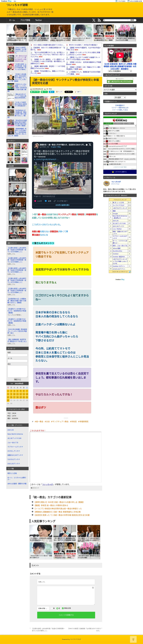Open ブログを書く in top bar
Viewport: 143px width, 644px height.
(x=121, y=1)
